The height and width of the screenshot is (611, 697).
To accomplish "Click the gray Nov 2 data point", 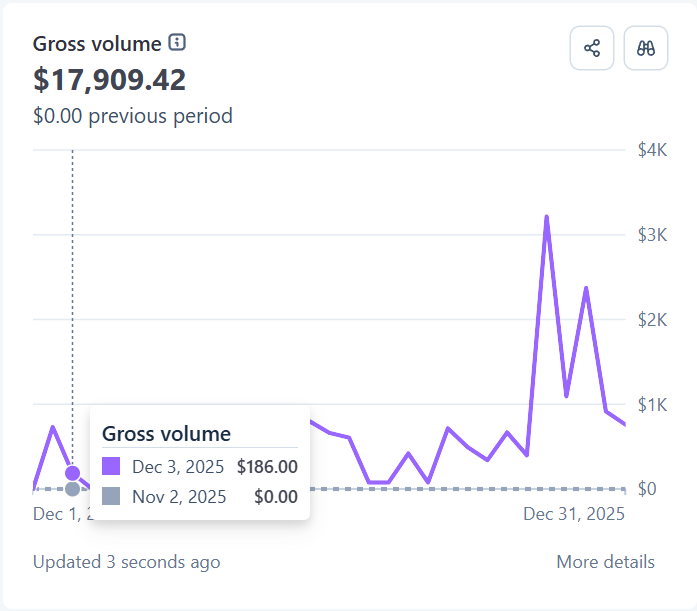I will [x=72, y=489].
